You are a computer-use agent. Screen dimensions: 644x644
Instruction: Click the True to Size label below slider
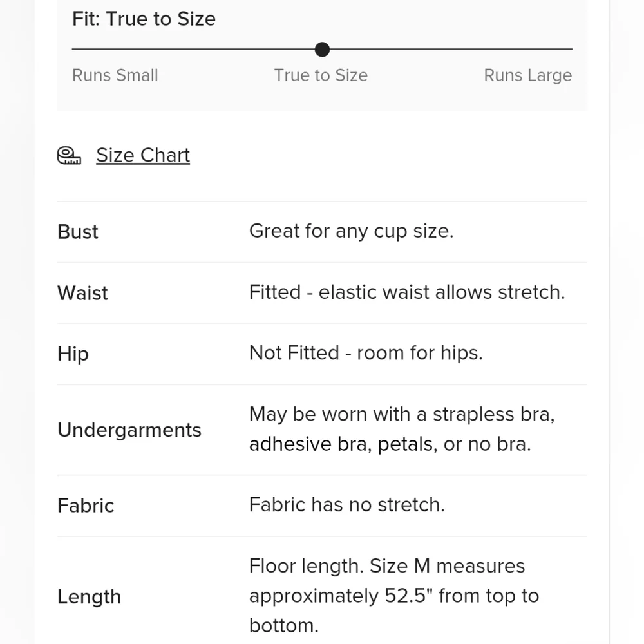click(321, 75)
